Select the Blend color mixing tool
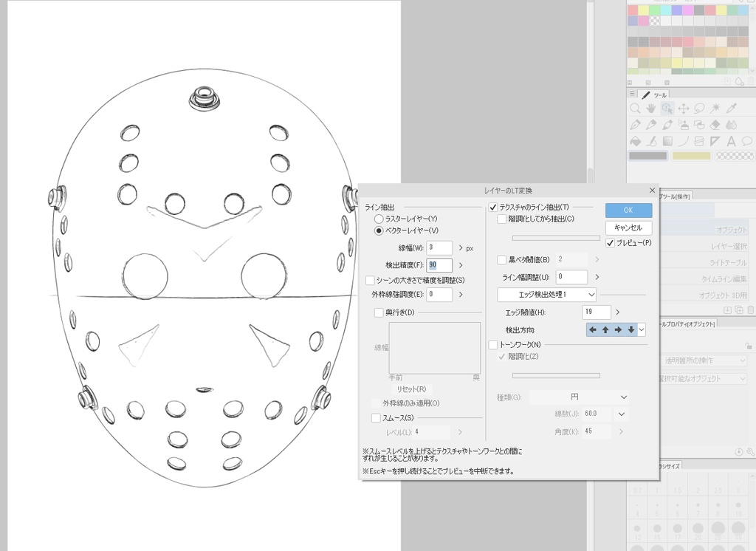Screen dimensions: 756x551 [x=732, y=125]
